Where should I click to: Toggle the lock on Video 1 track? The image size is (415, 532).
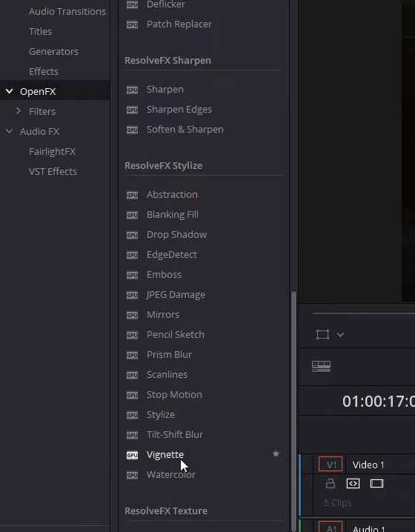click(x=331, y=484)
